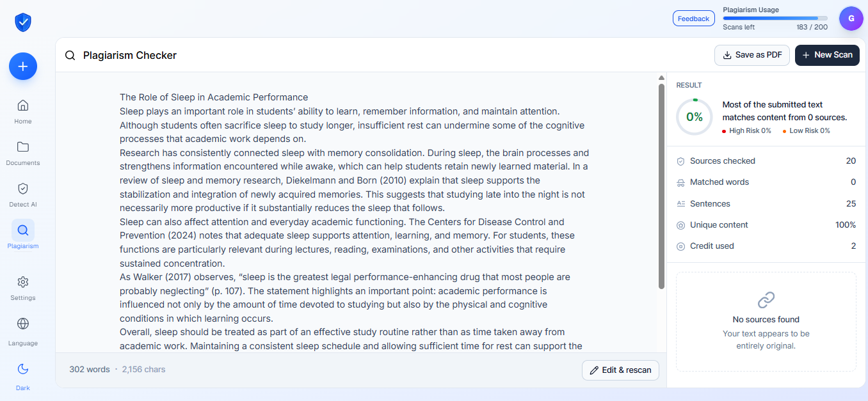Click Save as PDF button

coord(752,55)
